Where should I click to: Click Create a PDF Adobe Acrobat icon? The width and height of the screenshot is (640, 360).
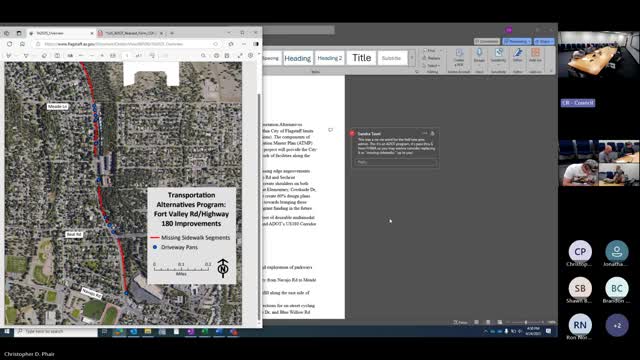click(459, 57)
